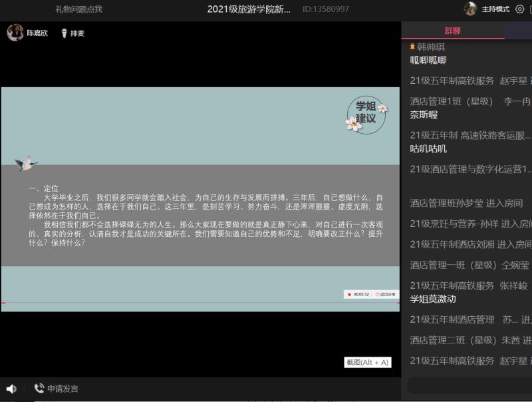This screenshot has width=532, height=402.
Task: Click the chat message input field
Action: click(x=469, y=385)
